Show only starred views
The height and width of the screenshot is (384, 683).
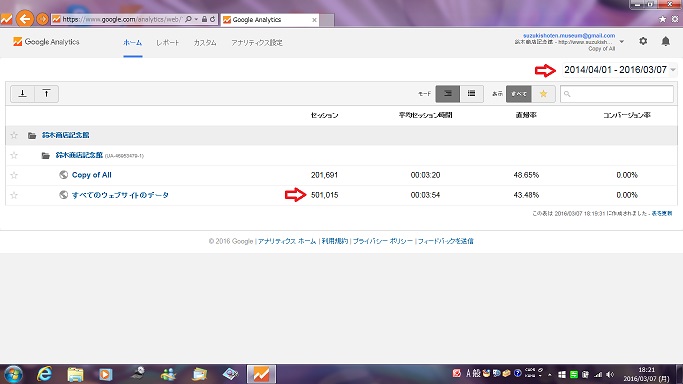point(543,94)
